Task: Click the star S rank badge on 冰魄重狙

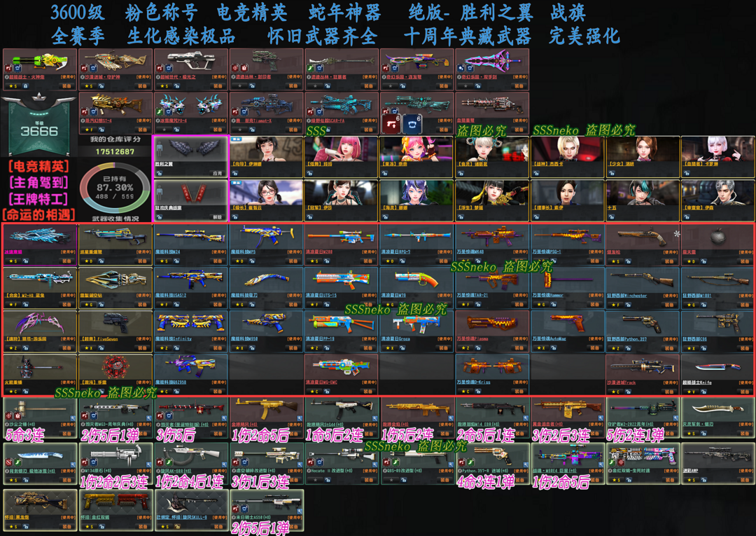Action: pos(13,261)
